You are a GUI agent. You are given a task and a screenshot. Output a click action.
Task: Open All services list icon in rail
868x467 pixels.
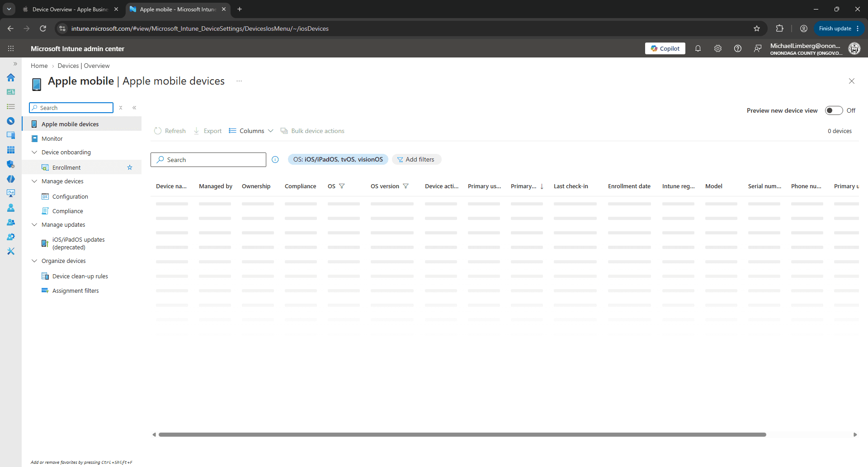click(x=11, y=106)
